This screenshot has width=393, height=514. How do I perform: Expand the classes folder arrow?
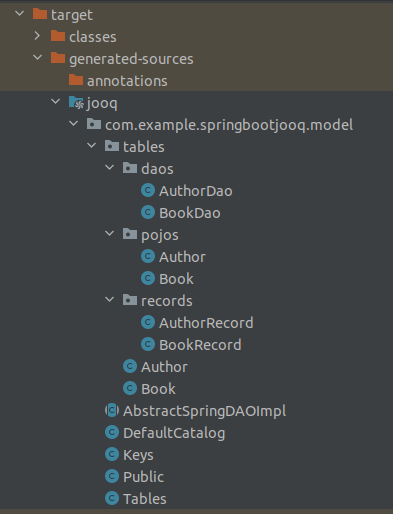click(x=37, y=36)
